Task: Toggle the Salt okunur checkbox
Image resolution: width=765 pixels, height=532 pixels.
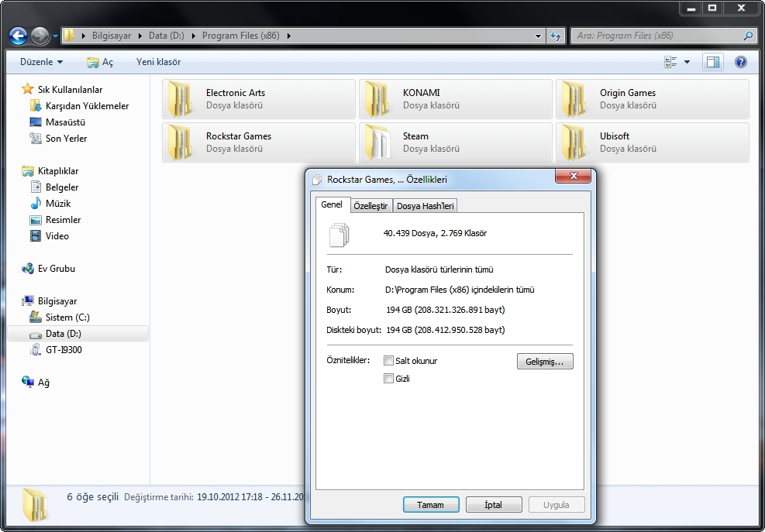Action: point(389,361)
